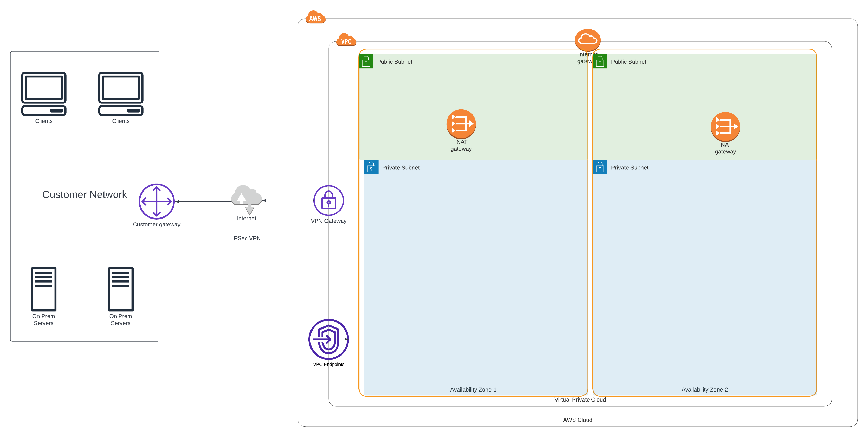The height and width of the screenshot is (437, 868).
Task: Select 'Public Subnet' label in Availability Zone-2
Action: 628,62
